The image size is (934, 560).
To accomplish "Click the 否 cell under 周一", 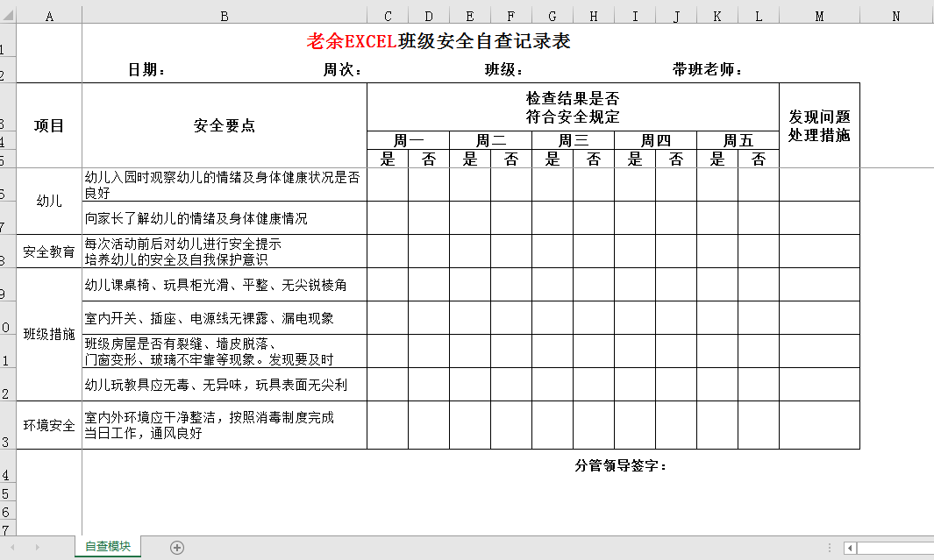I will [429, 159].
